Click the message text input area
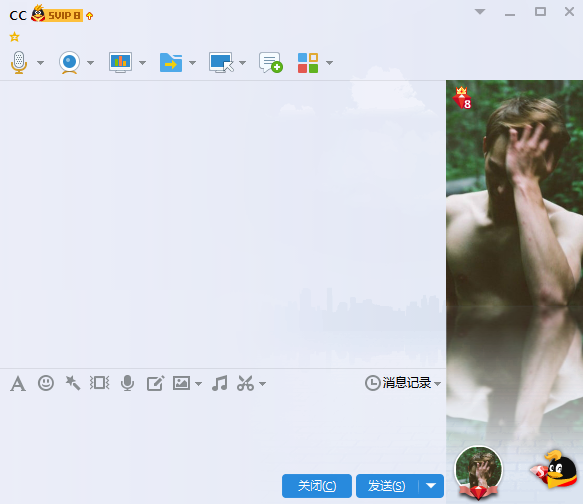The image size is (583, 504). click(x=223, y=433)
